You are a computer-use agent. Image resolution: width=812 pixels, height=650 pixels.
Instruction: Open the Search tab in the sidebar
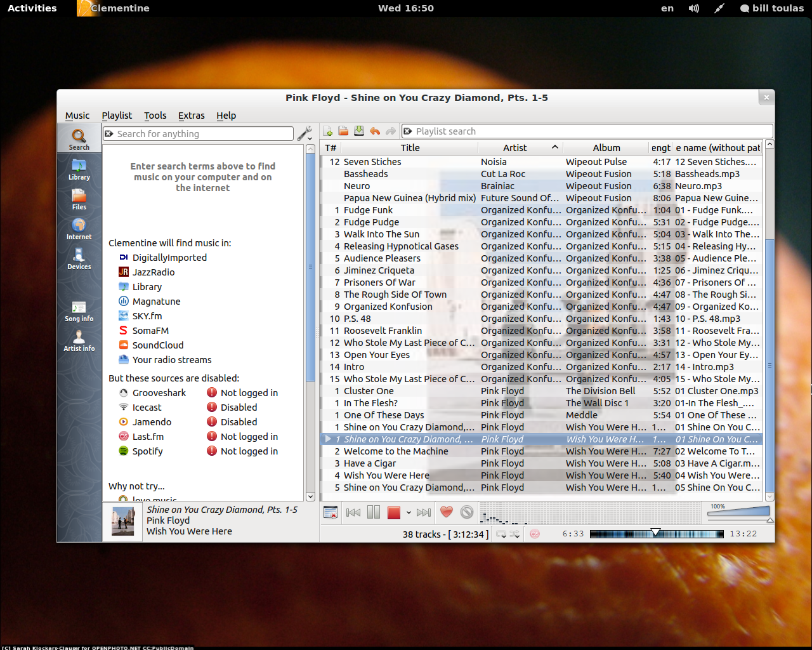[79, 139]
